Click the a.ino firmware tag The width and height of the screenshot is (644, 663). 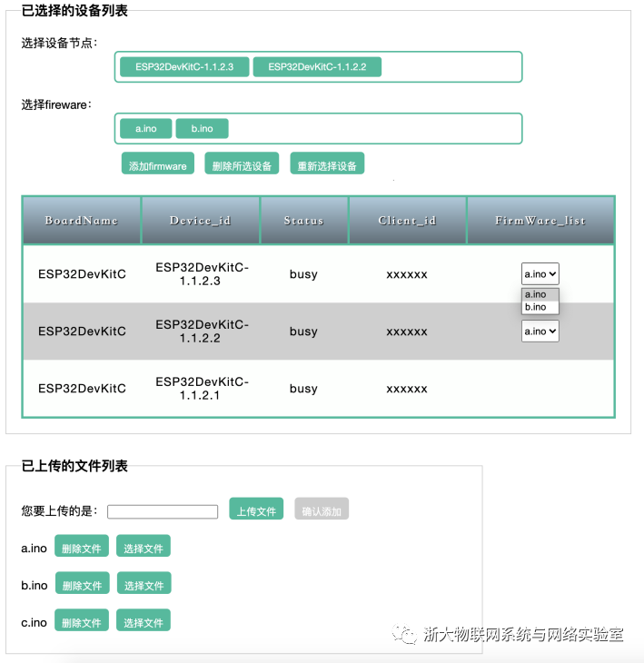pyautogui.click(x=146, y=129)
